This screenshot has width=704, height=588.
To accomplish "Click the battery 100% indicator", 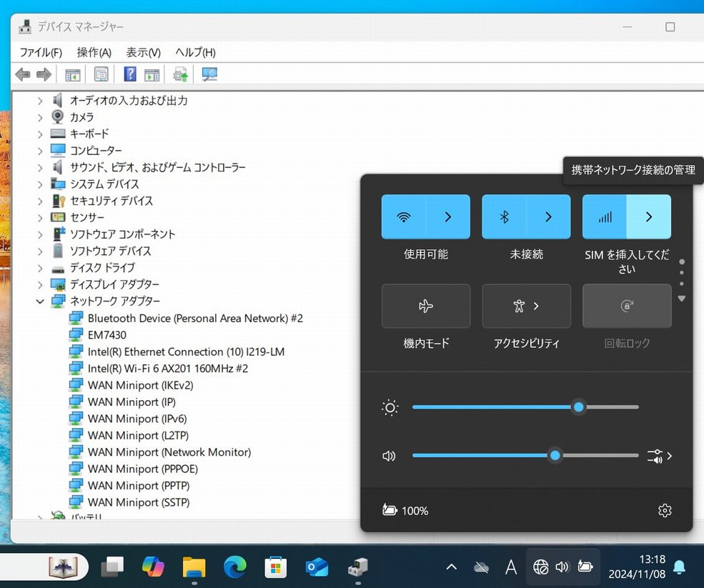I will [x=406, y=510].
